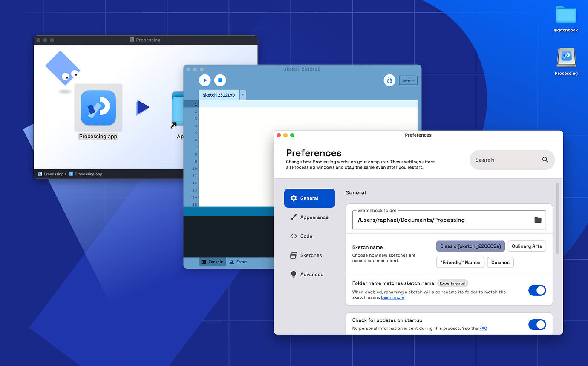This screenshot has width=588, height=366.
Task: Open the FAQ link
Action: click(x=483, y=328)
